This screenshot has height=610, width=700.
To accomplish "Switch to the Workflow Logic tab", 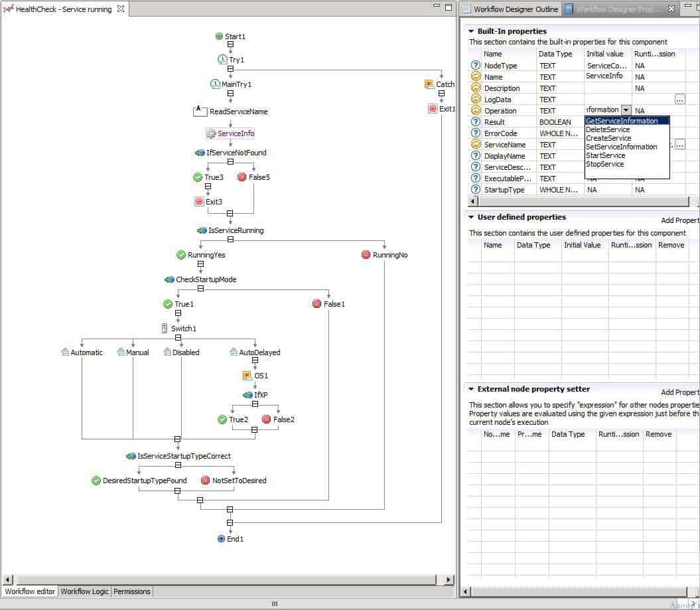I will pos(84,591).
